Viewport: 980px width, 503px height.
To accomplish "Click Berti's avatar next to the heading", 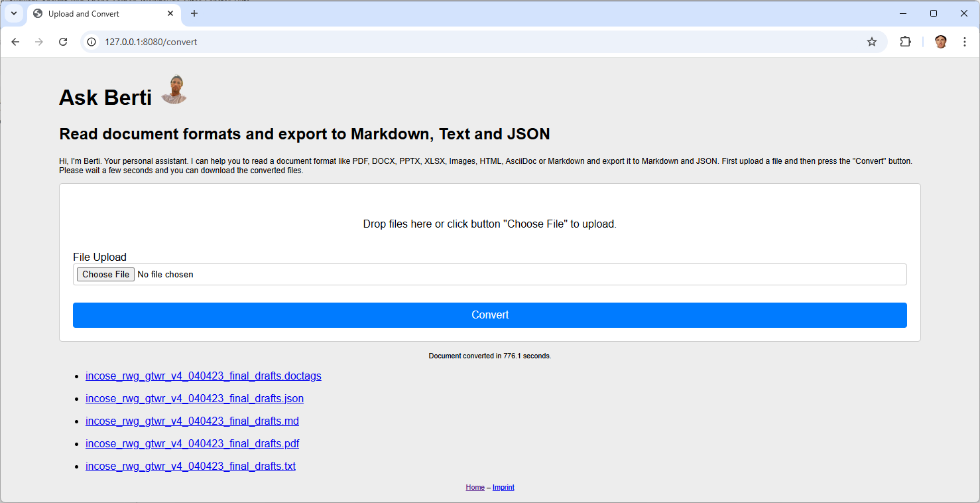I will tap(173, 89).
